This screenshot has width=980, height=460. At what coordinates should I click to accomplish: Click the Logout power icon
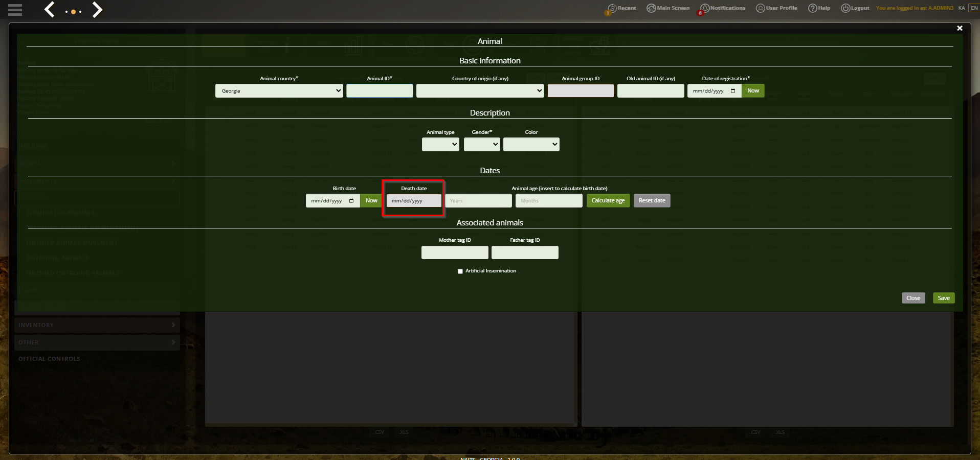click(845, 8)
